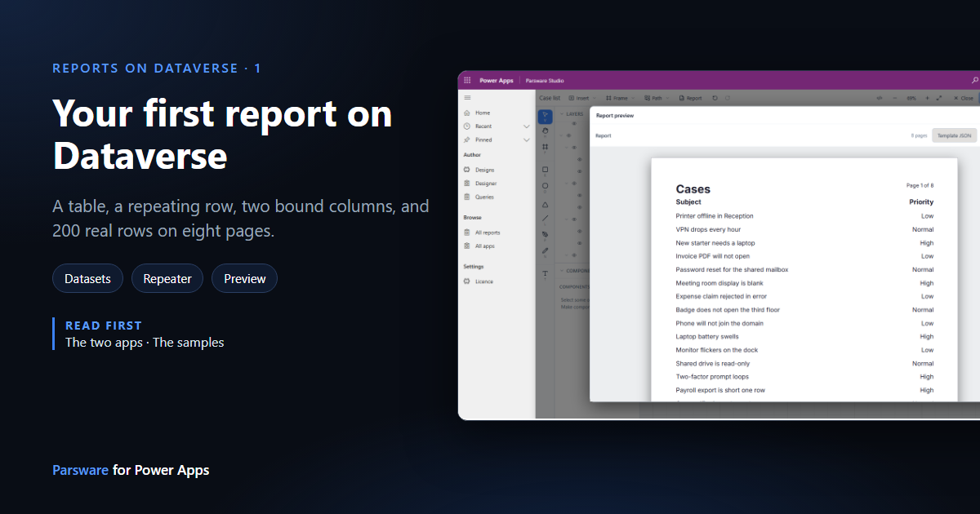Select the Rectangle shape tool

click(x=546, y=170)
